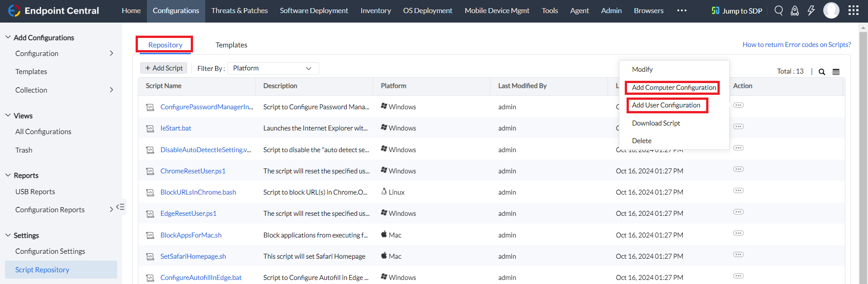Collapse the left sidebar panel
Screen dimensions: 868x284
pos(120,207)
